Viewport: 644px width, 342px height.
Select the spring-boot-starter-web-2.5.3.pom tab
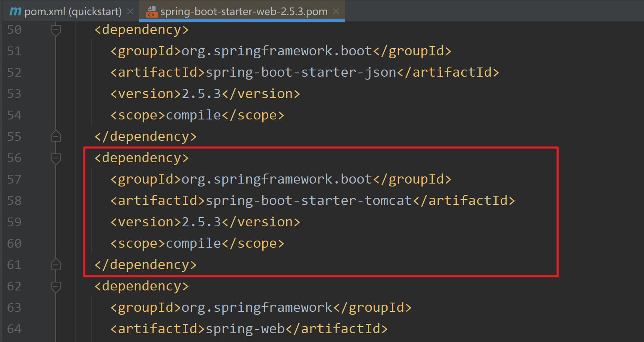(243, 12)
